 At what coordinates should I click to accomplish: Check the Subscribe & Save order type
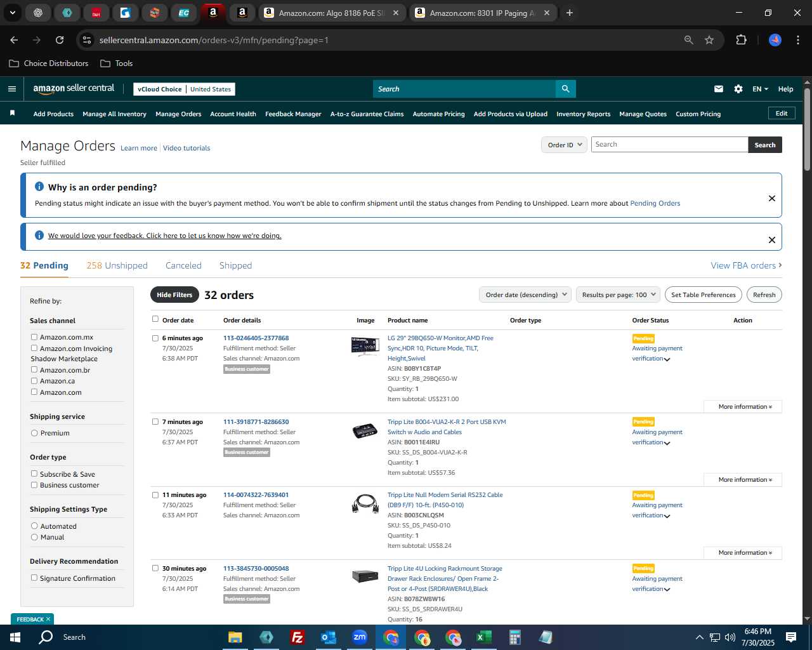point(34,474)
